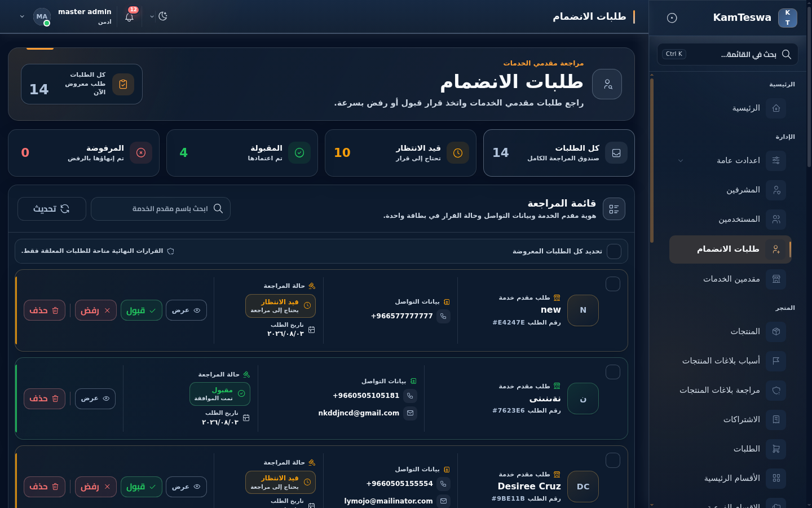Image resolution: width=812 pixels, height=508 pixels.
Task: Click the sidebar's inner scrollbar
Action: [x=652, y=161]
